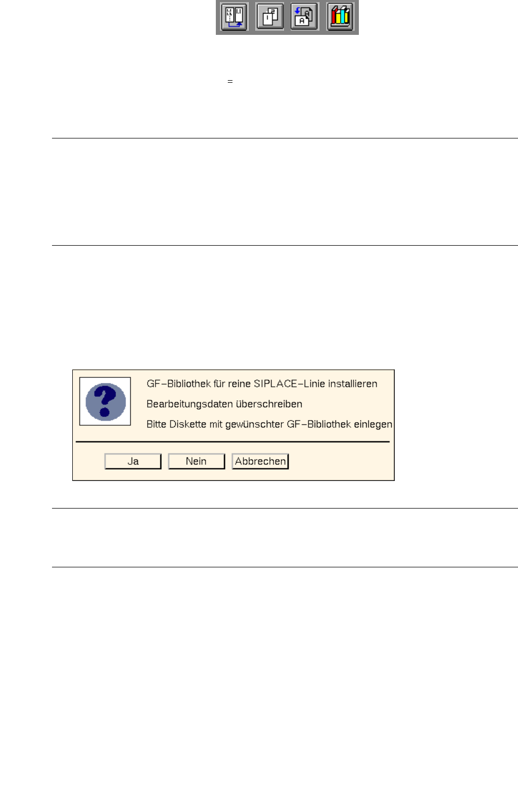
Task: Click the word SIPLACE in the dialog message
Action: point(275,384)
